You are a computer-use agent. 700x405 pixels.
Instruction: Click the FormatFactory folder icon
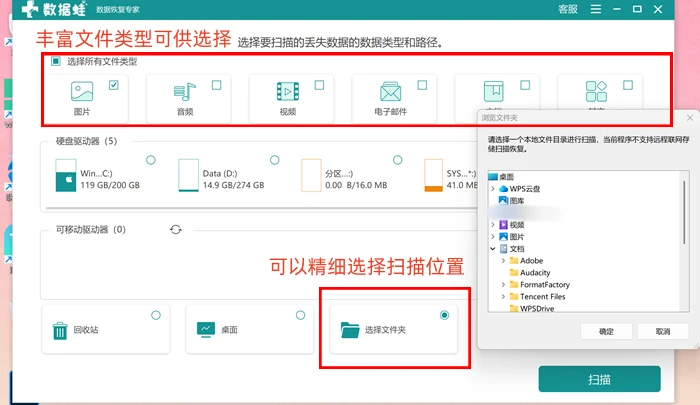(x=514, y=284)
